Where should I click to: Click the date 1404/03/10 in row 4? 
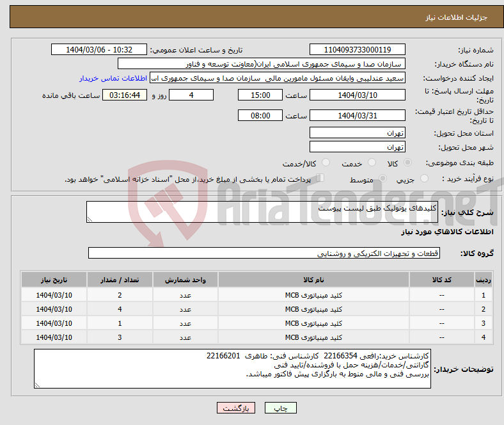pyautogui.click(x=54, y=337)
